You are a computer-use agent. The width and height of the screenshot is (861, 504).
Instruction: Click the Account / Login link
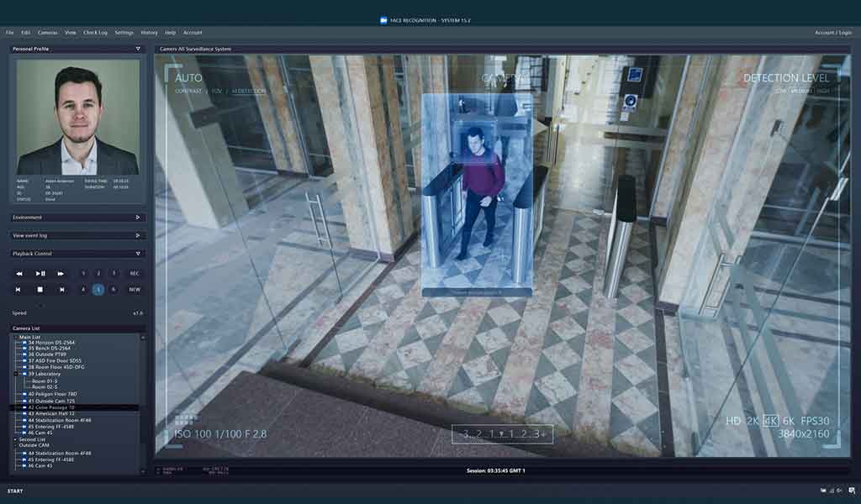tap(832, 32)
